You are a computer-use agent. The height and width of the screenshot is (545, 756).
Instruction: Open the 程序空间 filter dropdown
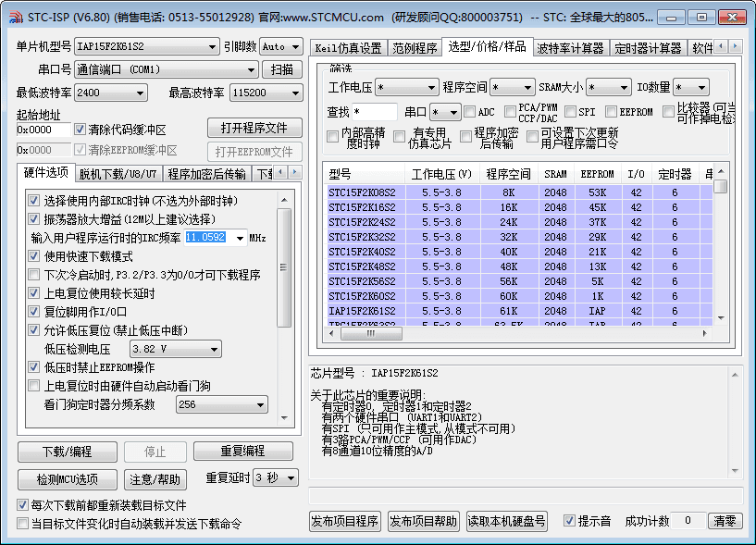513,87
